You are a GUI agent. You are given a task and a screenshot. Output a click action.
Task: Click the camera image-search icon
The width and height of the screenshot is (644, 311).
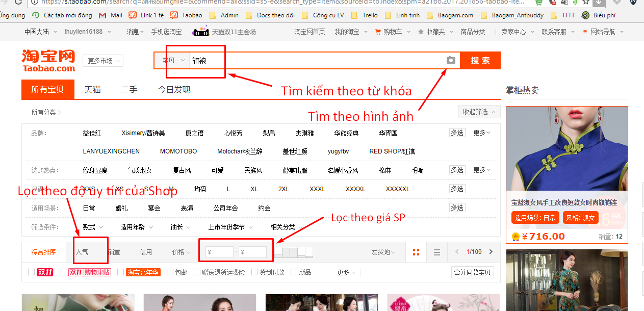(x=451, y=60)
